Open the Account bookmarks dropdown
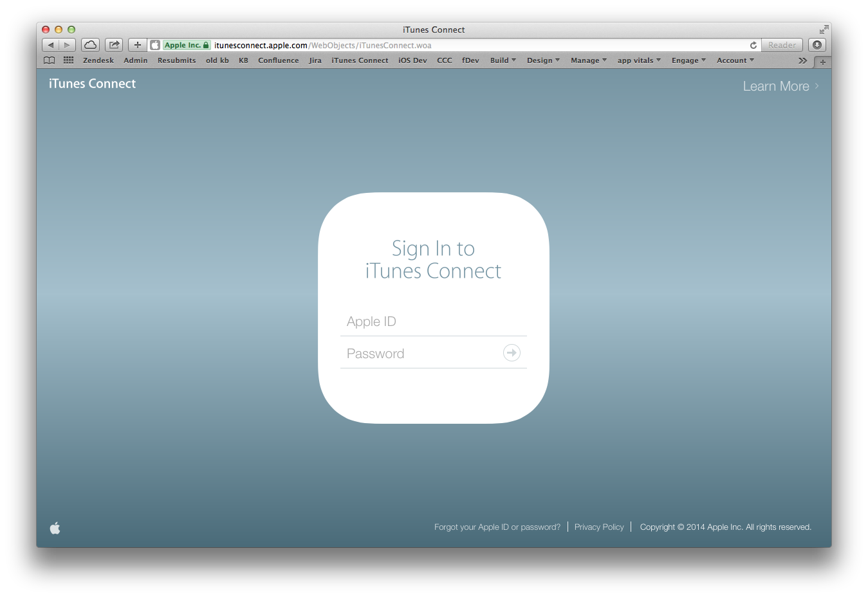 pos(735,60)
